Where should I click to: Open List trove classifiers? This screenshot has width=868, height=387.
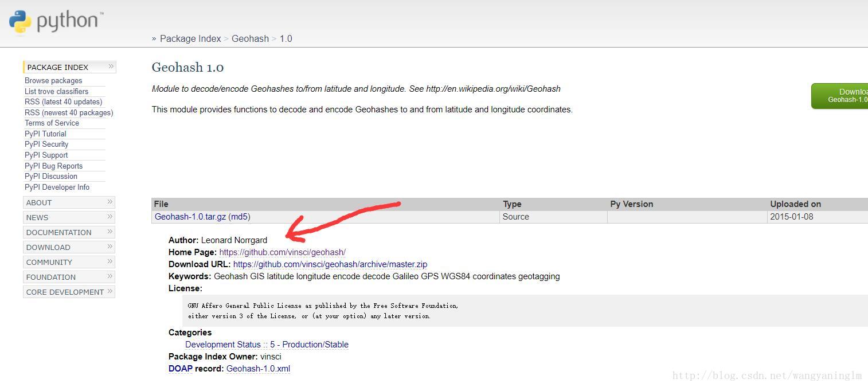point(56,91)
